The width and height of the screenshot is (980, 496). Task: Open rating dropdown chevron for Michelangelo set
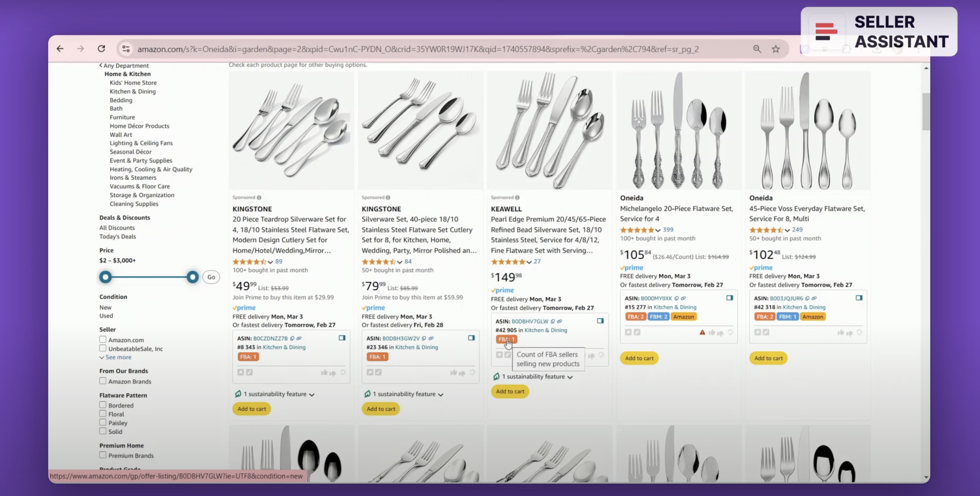click(x=658, y=230)
